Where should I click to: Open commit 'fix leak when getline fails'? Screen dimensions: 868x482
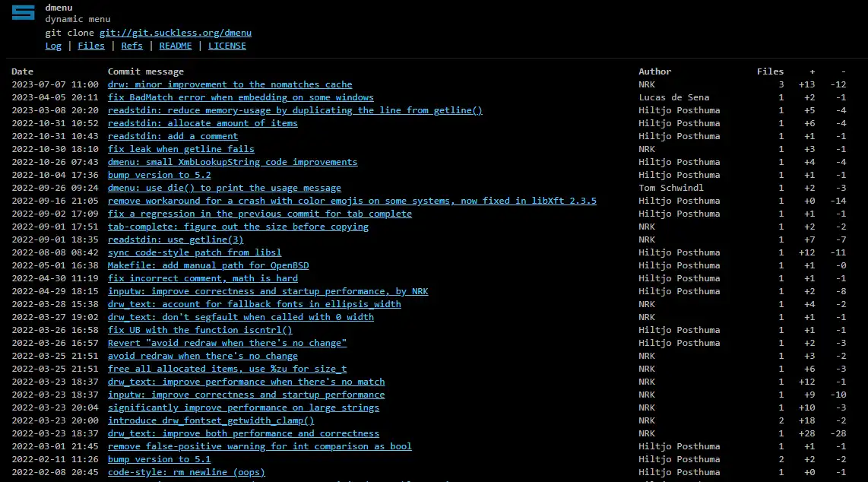click(x=181, y=149)
